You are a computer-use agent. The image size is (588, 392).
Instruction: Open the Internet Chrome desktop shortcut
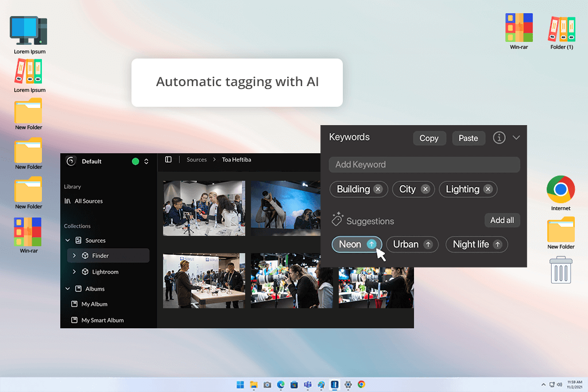click(x=560, y=193)
